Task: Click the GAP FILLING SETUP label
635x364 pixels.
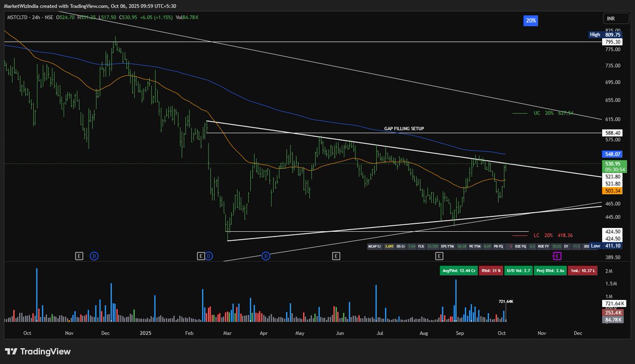Action: tap(404, 128)
